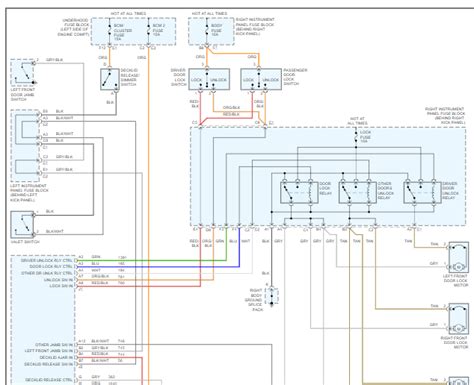The width and height of the screenshot is (474, 385).
Task: Click the DRIVER UNLOCK RLY CTRL pin label
Action: [x=47, y=260]
